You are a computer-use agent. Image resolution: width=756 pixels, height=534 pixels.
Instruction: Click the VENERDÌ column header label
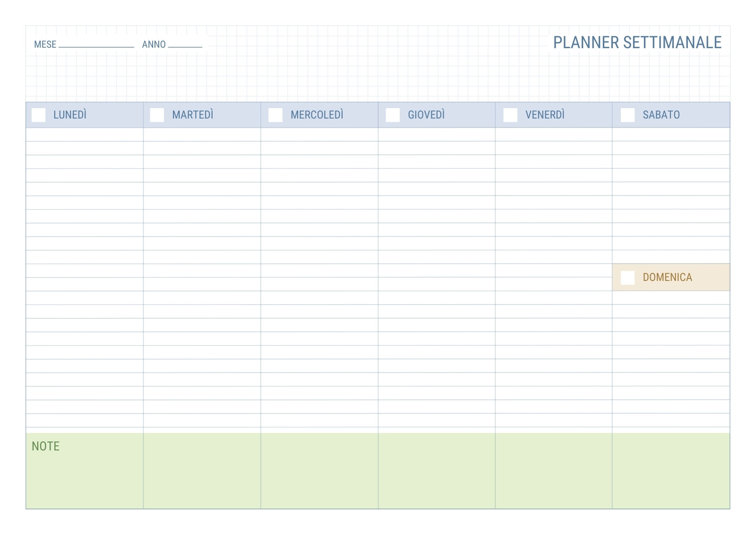(545, 115)
